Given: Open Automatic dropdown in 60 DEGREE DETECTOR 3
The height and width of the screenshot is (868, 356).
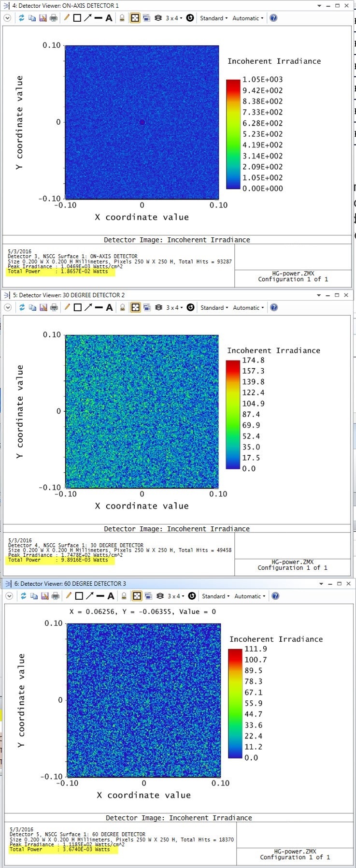Looking at the screenshot, I should (x=250, y=596).
